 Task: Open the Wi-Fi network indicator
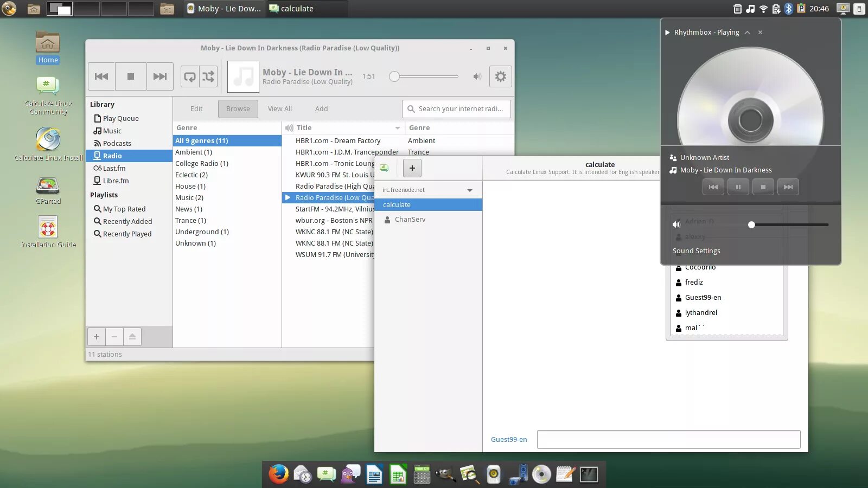[x=763, y=9]
